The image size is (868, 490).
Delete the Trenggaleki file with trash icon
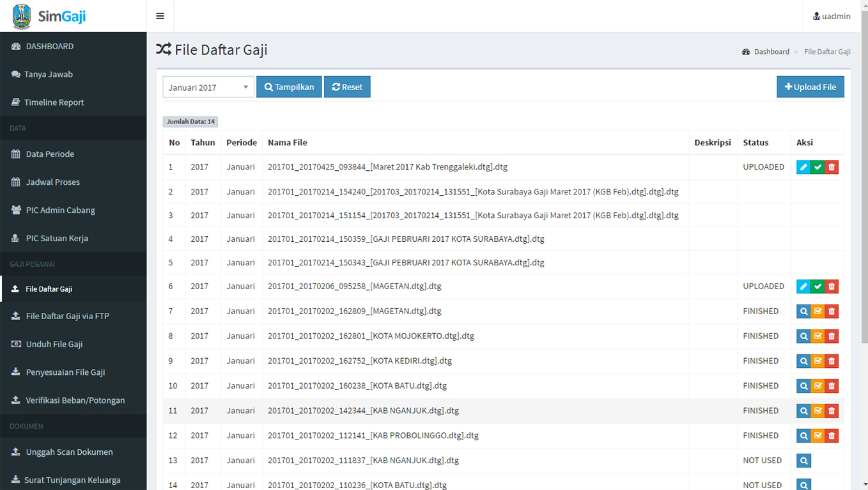click(832, 167)
